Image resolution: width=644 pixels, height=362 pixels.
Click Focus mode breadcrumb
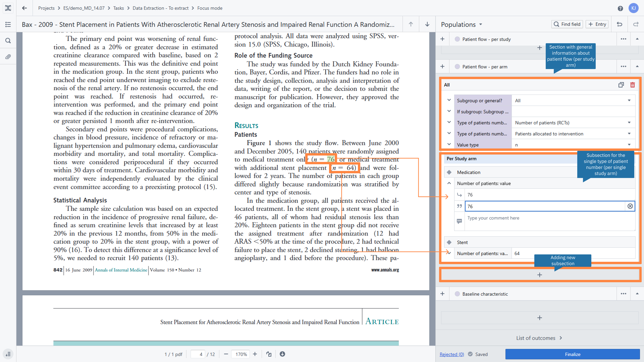(x=210, y=8)
